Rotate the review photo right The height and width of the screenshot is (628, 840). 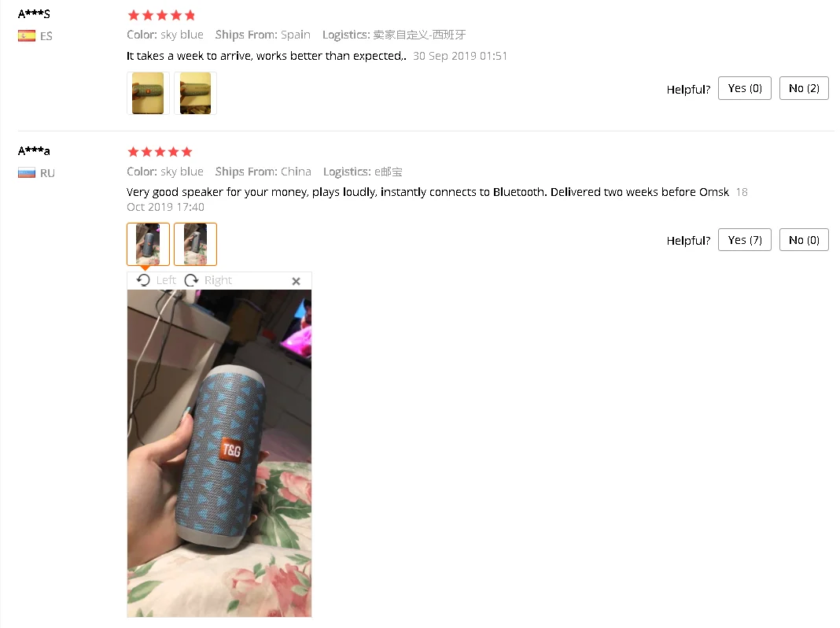191,280
